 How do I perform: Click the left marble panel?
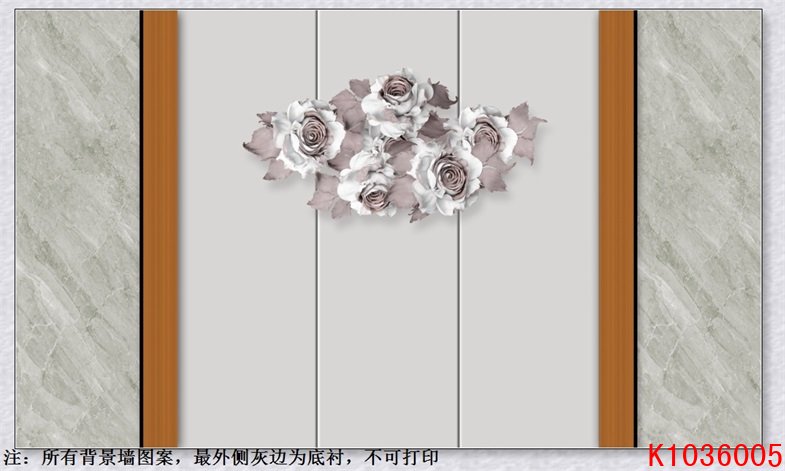point(78,229)
